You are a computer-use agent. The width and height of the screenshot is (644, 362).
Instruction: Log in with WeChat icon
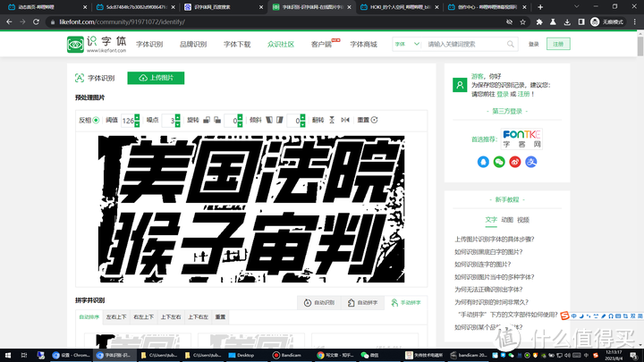499,162
